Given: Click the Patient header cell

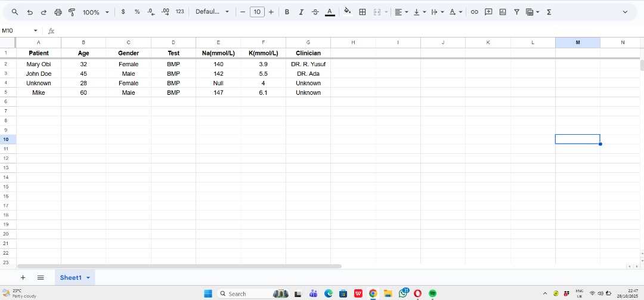Looking at the screenshot, I should [x=39, y=53].
